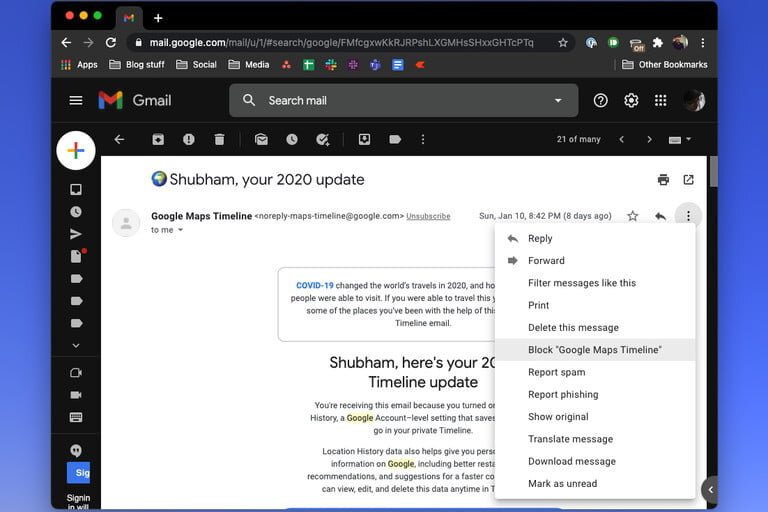Expand More labels chevron in sidebar

tap(76, 345)
